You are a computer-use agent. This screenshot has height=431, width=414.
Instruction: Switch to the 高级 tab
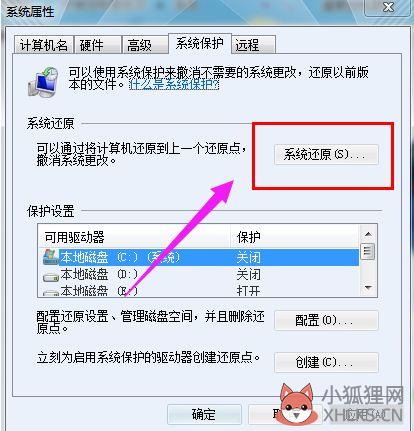coord(145,45)
